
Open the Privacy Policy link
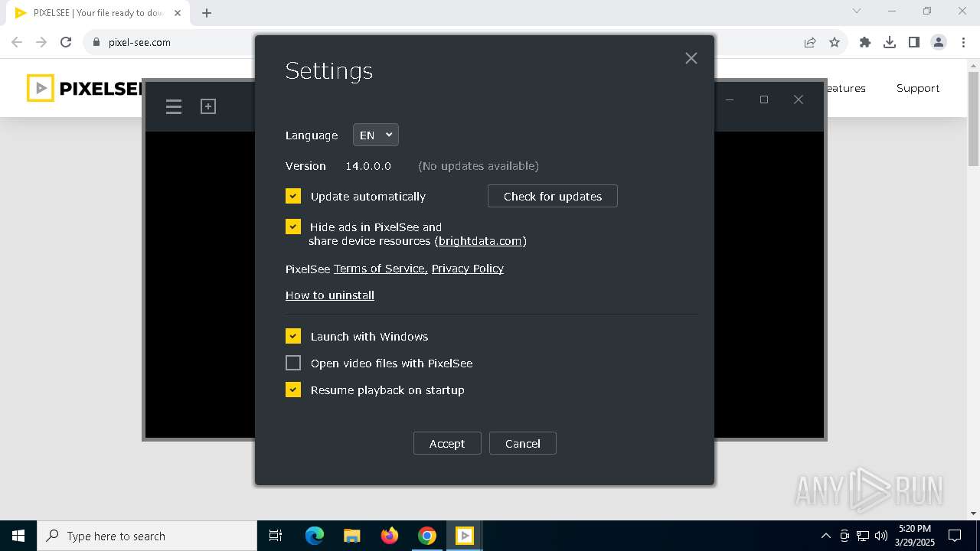click(x=468, y=269)
